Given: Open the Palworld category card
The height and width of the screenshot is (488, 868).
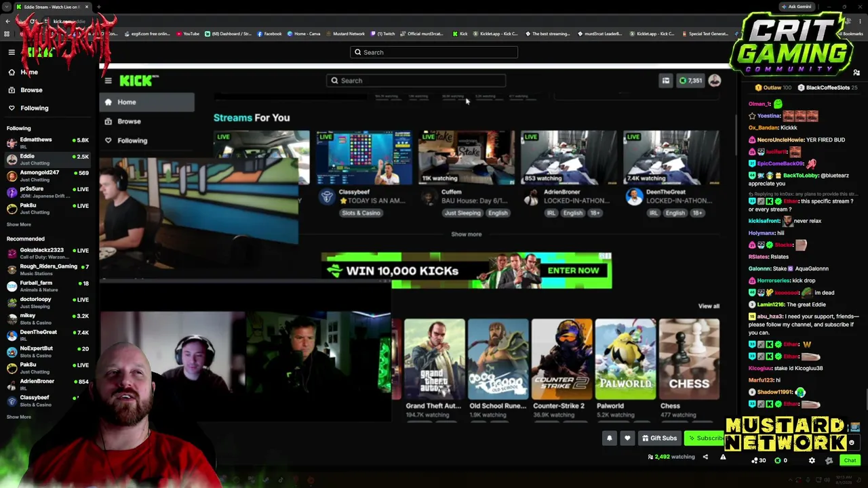Looking at the screenshot, I should [625, 359].
